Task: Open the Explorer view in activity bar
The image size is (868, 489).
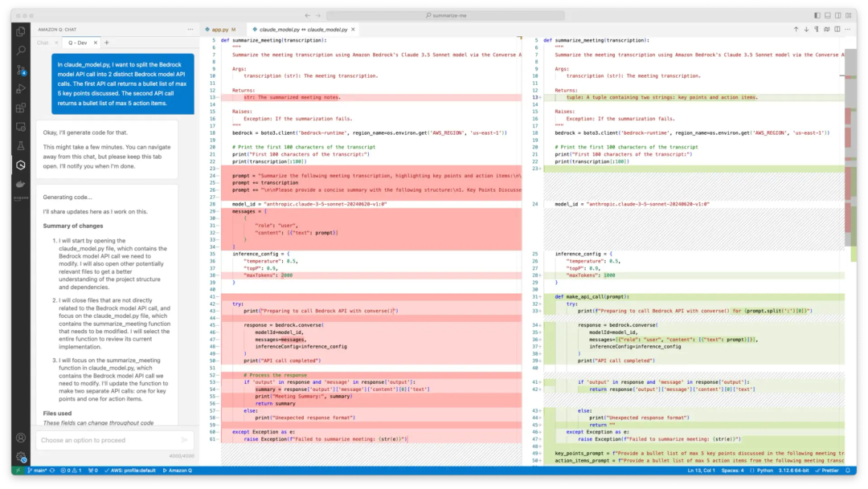Action: pos(21,31)
